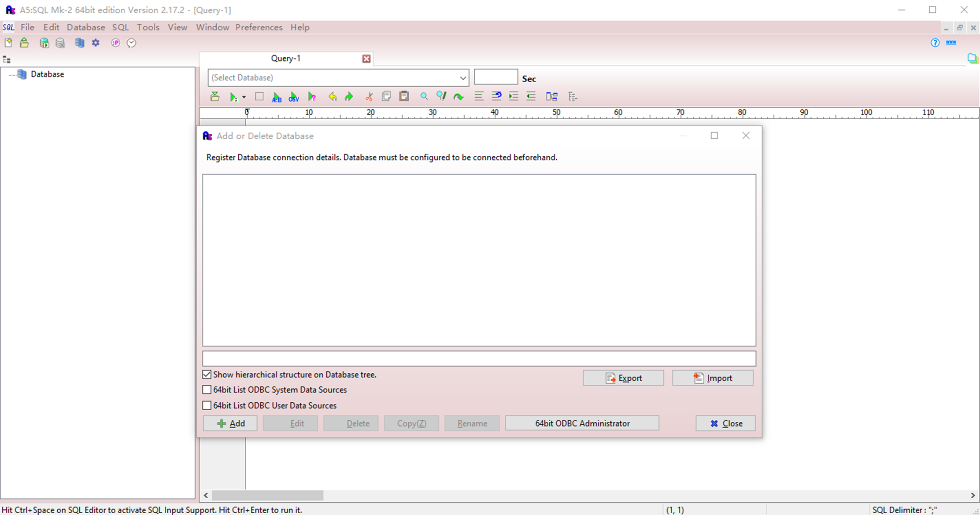Open settings via the blue gear icon
Viewport: 980px width, 515px height.
point(96,43)
